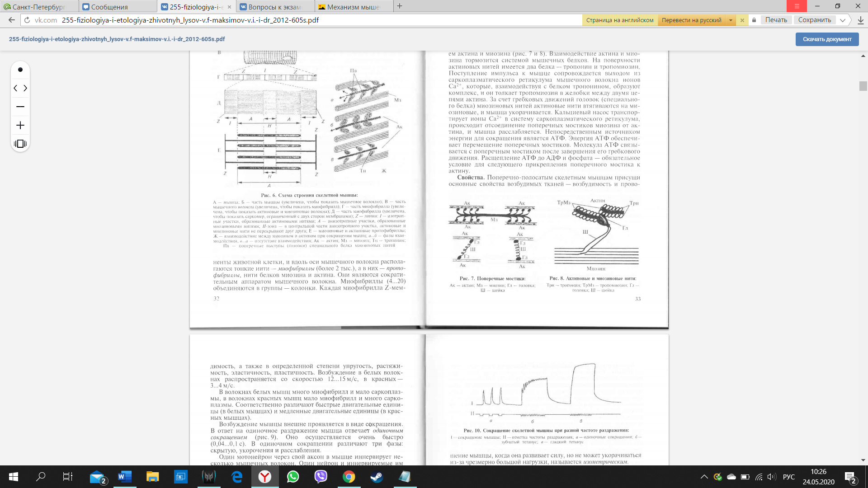This screenshot has height=488, width=868.
Task: Show hidden system tray icons chevron
Action: (704, 477)
